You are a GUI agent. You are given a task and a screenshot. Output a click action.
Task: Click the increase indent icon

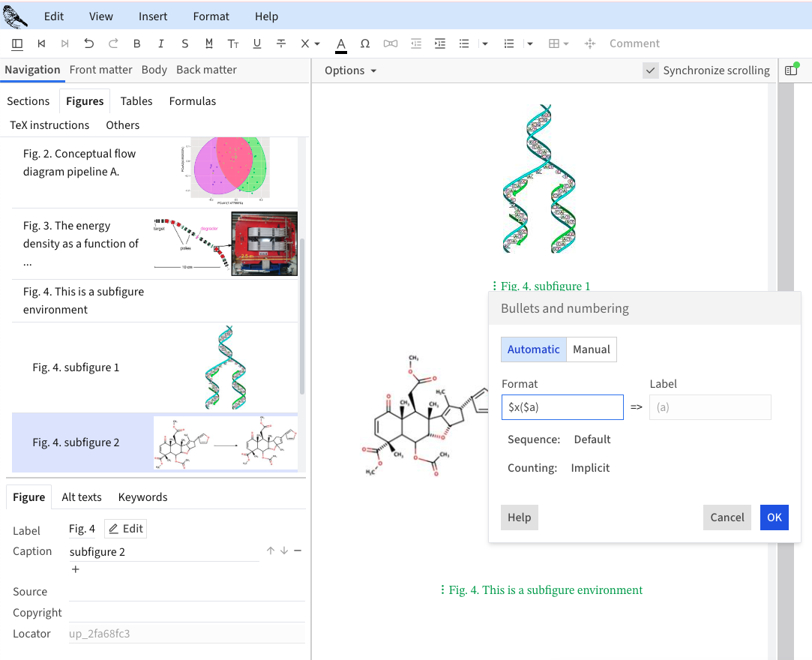[x=440, y=43]
